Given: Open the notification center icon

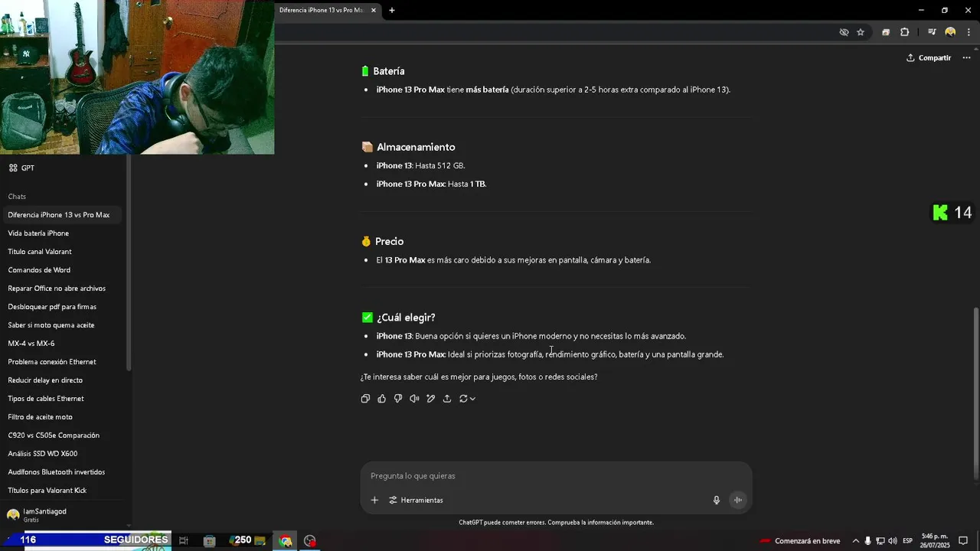Looking at the screenshot, I should (963, 541).
